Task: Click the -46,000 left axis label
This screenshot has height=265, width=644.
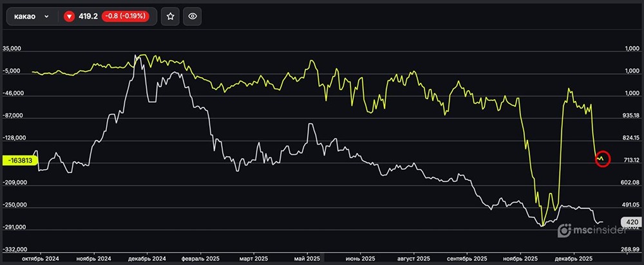Action: point(13,93)
